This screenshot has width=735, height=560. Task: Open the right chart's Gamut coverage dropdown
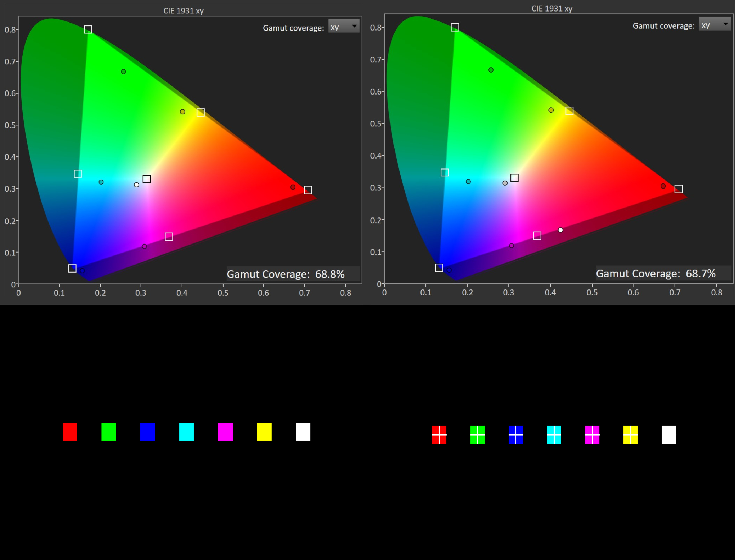point(715,24)
